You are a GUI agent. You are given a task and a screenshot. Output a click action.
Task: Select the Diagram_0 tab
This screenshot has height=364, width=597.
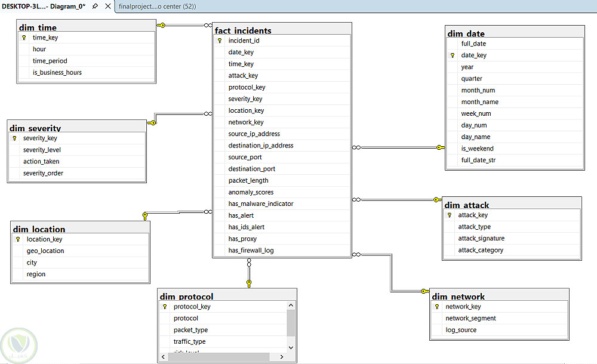pos(44,6)
